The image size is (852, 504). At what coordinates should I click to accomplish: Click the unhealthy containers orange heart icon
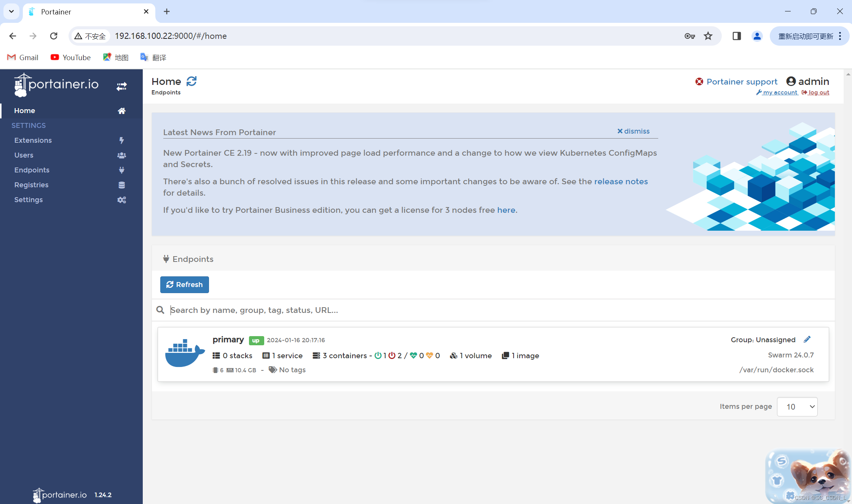tap(430, 356)
